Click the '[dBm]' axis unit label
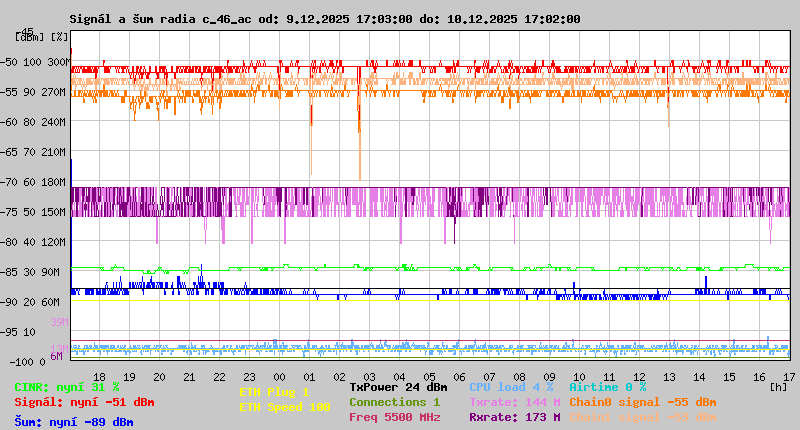 pyautogui.click(x=30, y=37)
